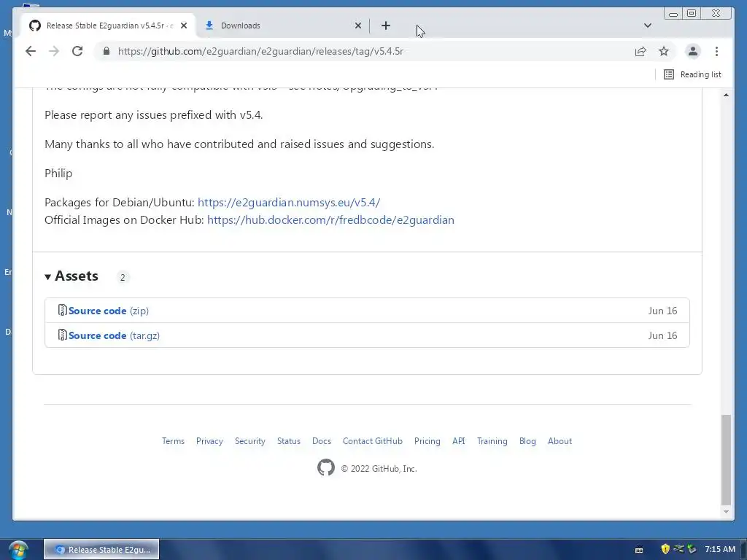Expand the tab search dropdown chevron
Screen dimensions: 747x560
pos(648,26)
